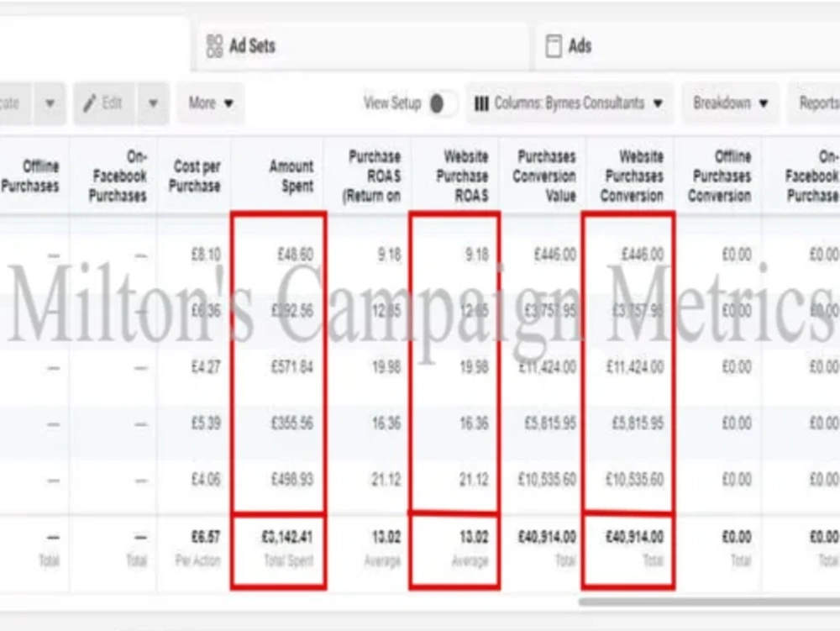Click 13.02 average in Website Purchase ROAS
The width and height of the screenshot is (840, 631).
(x=474, y=537)
